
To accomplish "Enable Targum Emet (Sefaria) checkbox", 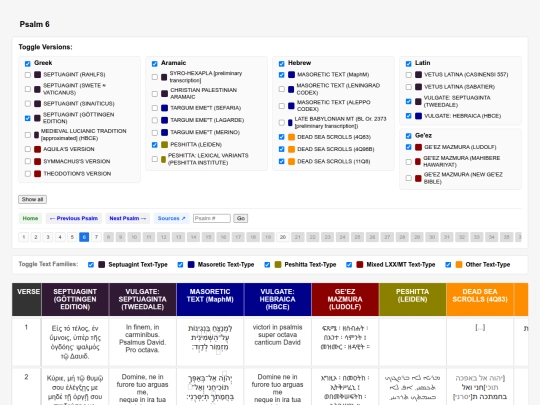I will [x=155, y=108].
